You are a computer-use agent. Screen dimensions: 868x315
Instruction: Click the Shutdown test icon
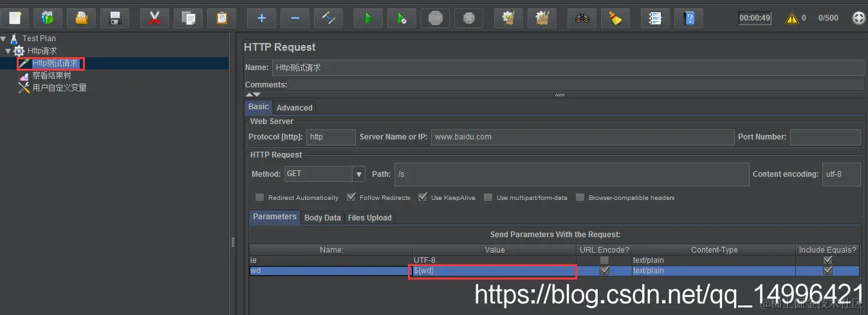[468, 18]
